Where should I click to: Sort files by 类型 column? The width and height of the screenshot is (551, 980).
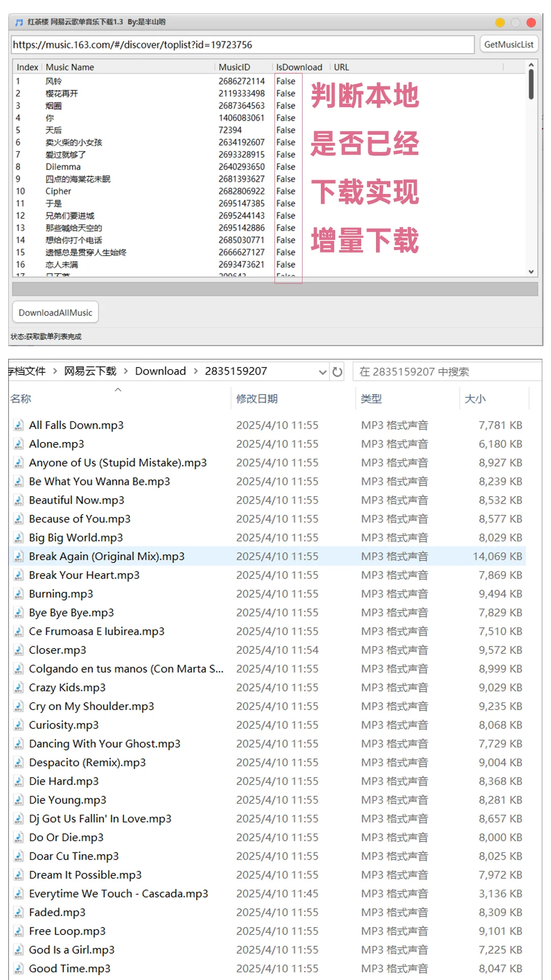(371, 399)
